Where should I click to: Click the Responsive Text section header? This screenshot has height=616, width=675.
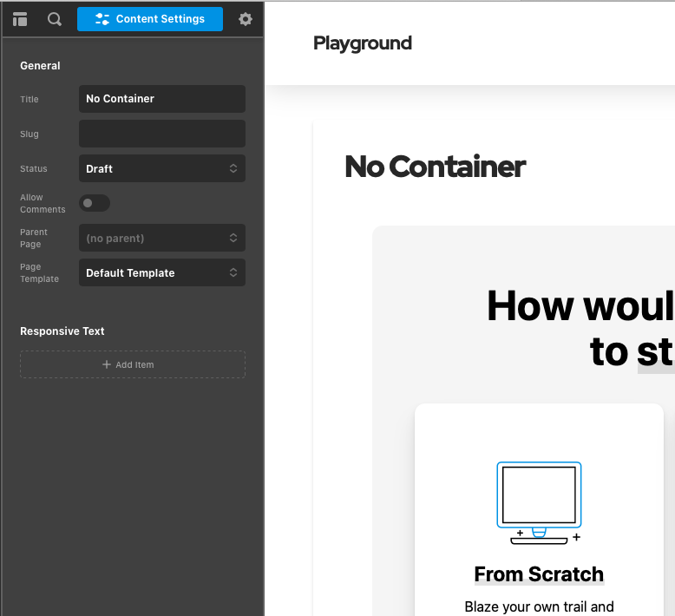pos(62,331)
